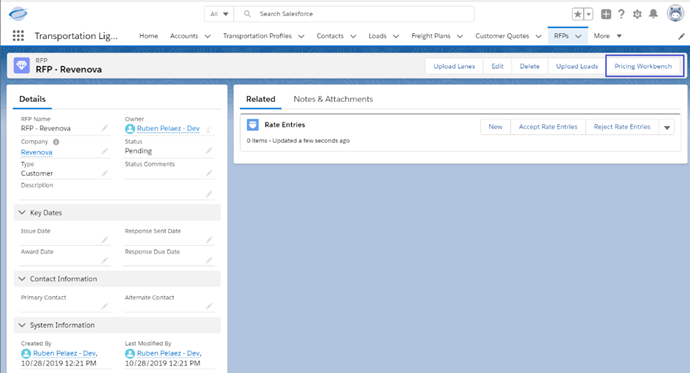This screenshot has width=690, height=373.
Task: Open the Help question mark icon
Action: coord(621,14)
